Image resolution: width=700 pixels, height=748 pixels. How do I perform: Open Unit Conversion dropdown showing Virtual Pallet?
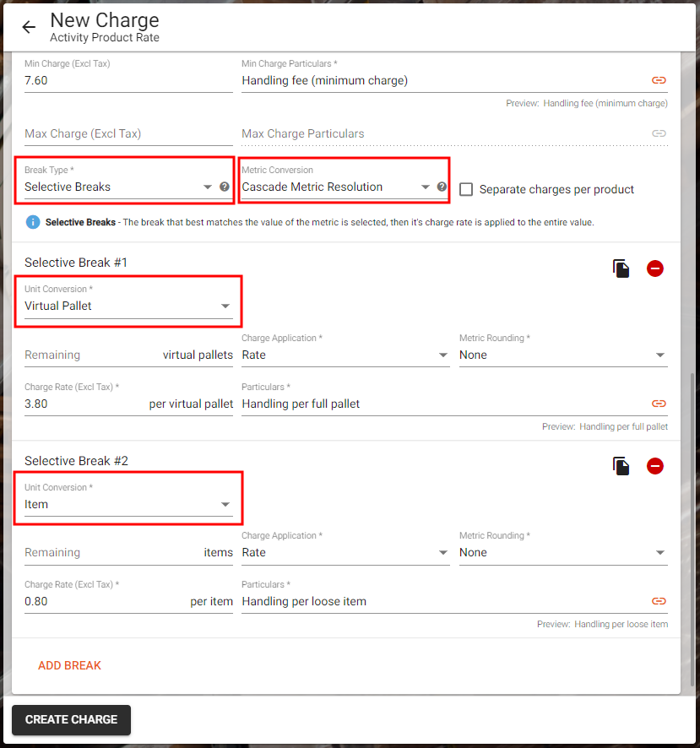click(x=225, y=306)
